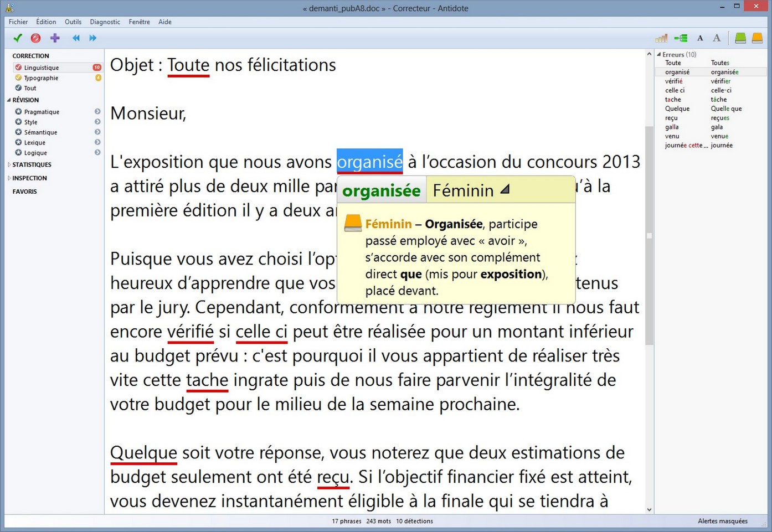Click the Antidote app icon in the title bar
The width and height of the screenshot is (772, 532).
point(9,8)
